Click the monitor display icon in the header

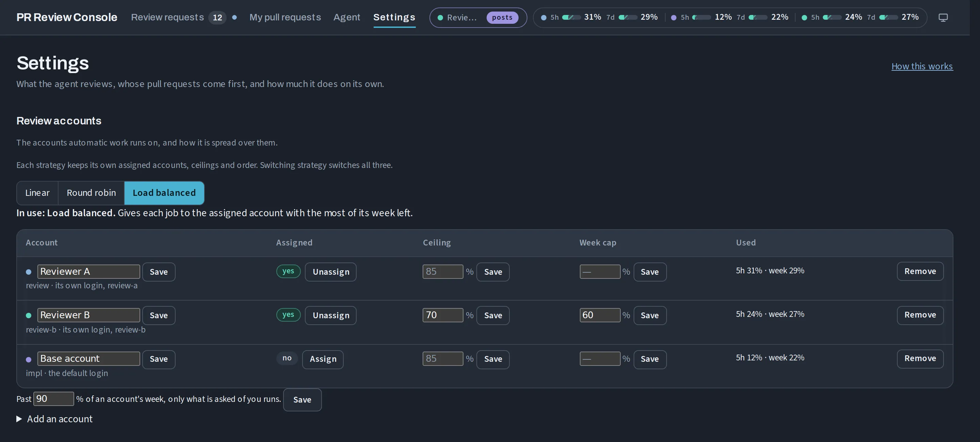click(x=943, y=17)
